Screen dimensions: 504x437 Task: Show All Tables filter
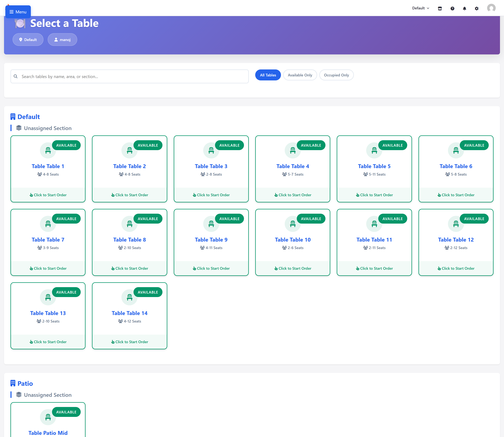pyautogui.click(x=268, y=75)
